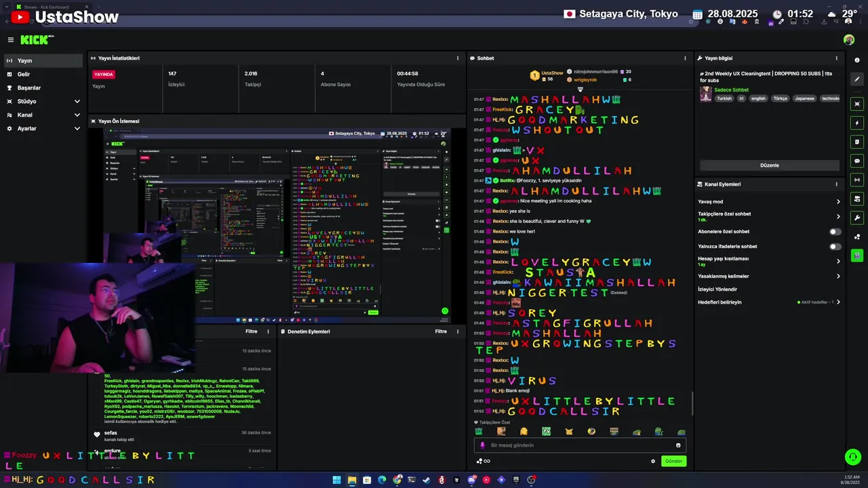Viewport: 868px width, 488px height.
Task: Open the wrench icon in right sidebar
Action: click(x=857, y=218)
